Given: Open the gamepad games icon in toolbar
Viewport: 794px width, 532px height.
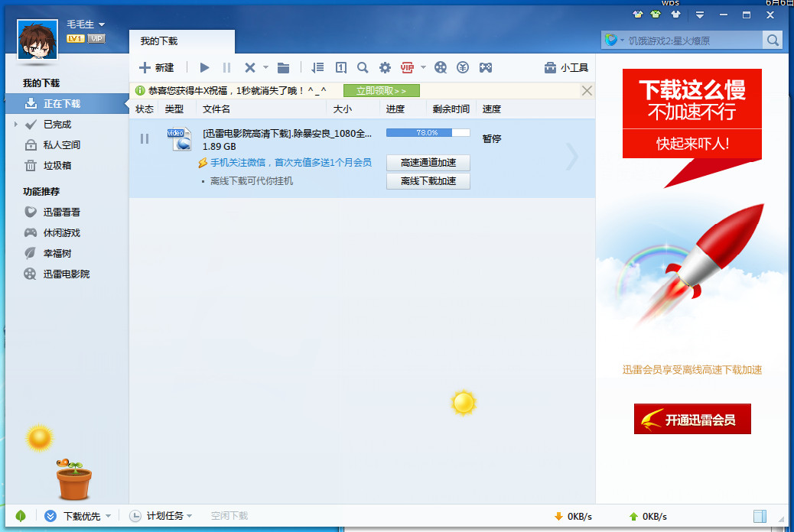Looking at the screenshot, I should 485,67.
